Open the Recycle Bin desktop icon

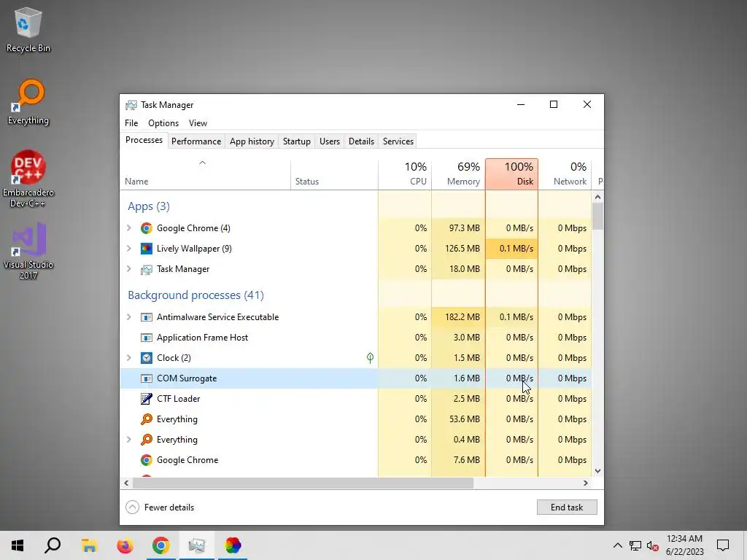pyautogui.click(x=28, y=29)
